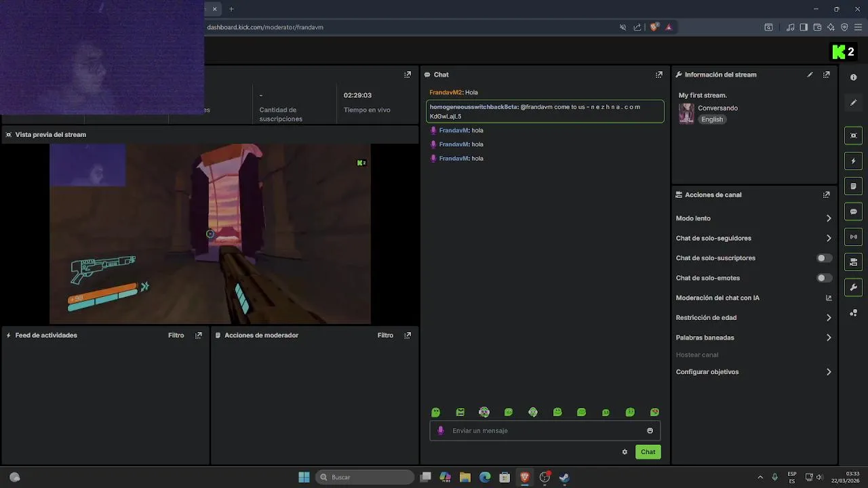Edit stream info with pencil icon

click(810, 75)
